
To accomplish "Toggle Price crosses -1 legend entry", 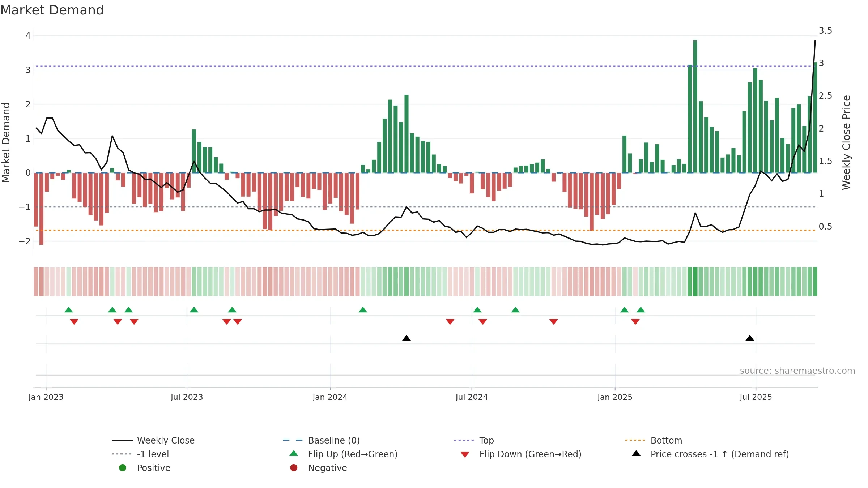I will coord(710,454).
